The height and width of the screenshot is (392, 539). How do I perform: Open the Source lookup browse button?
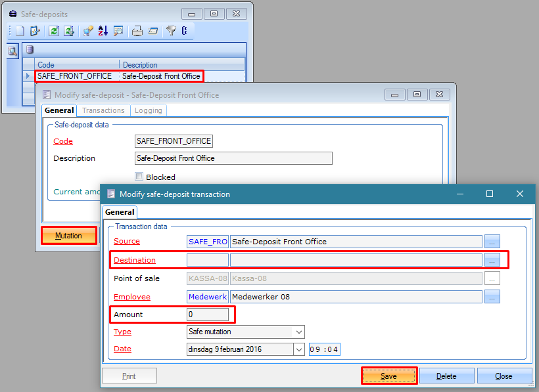(x=492, y=242)
